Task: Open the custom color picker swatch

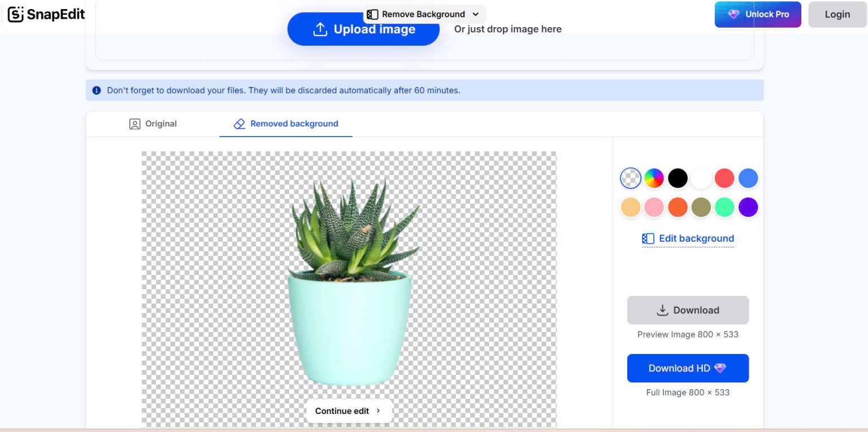Action: [x=654, y=178]
